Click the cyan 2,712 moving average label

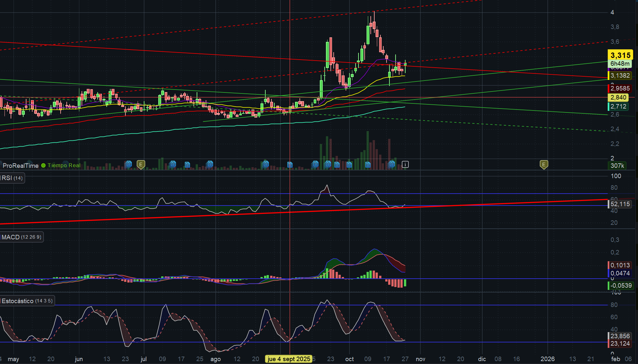(618, 106)
